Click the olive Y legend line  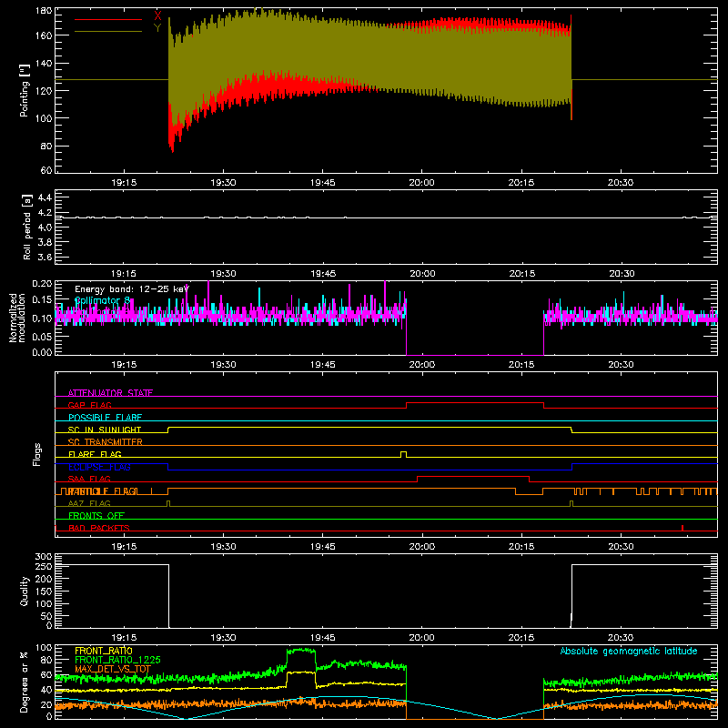click(108, 32)
